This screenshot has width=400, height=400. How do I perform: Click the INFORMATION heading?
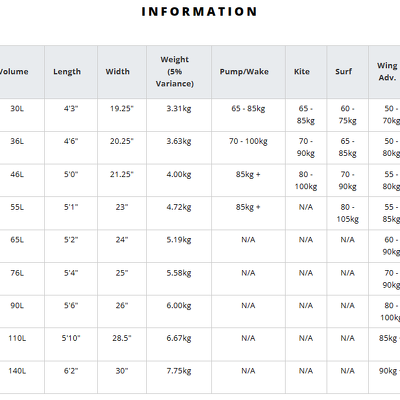pos(199,12)
